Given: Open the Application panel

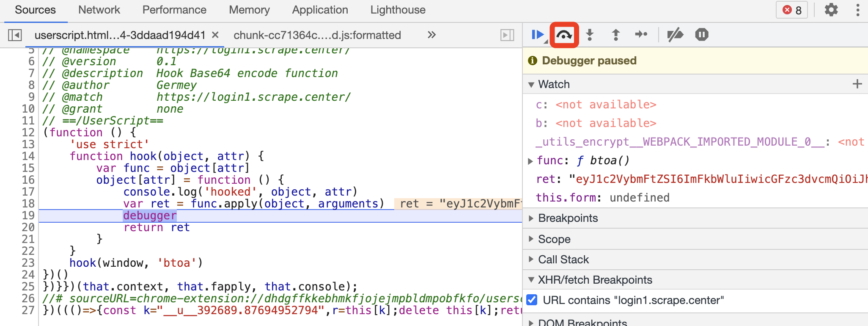Looking at the screenshot, I should tap(320, 10).
